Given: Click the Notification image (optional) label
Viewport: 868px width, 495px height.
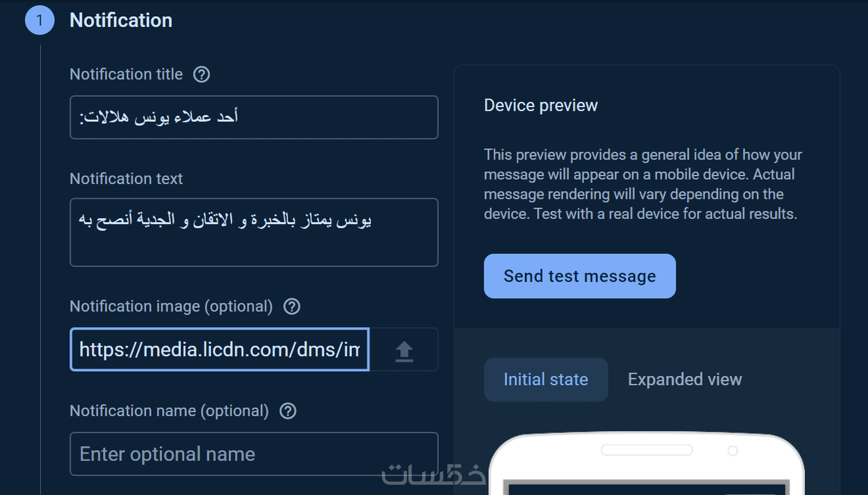Looking at the screenshot, I should (171, 307).
